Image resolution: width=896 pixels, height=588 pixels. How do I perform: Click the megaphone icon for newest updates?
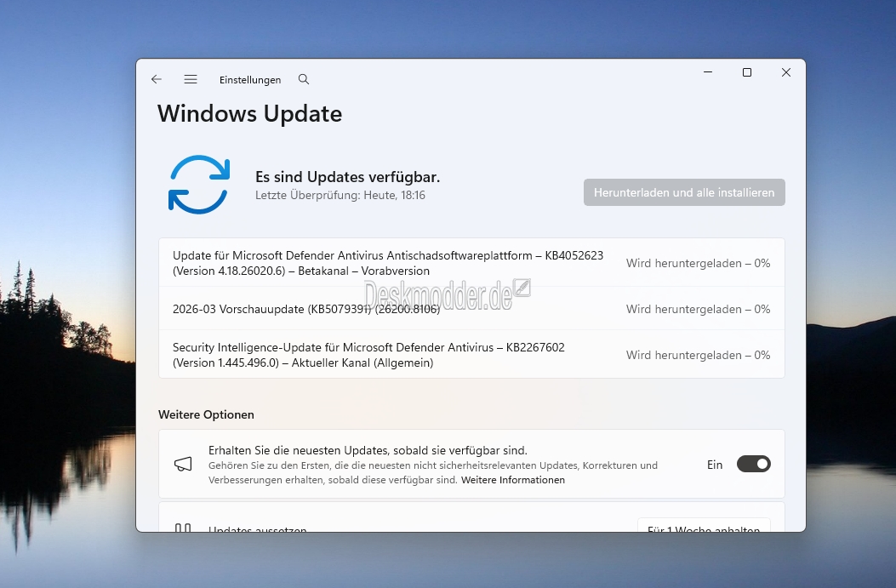coord(183,464)
